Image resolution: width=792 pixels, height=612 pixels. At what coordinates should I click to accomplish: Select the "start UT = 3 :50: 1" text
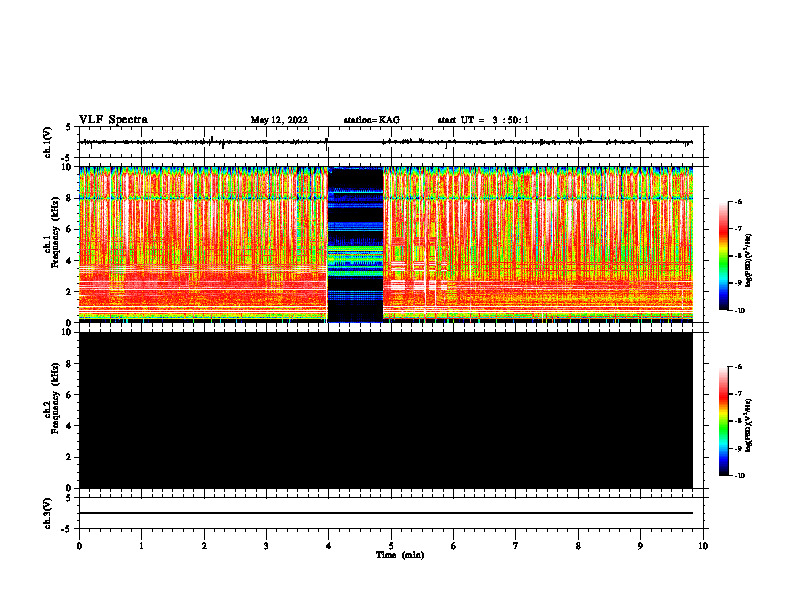(x=483, y=120)
